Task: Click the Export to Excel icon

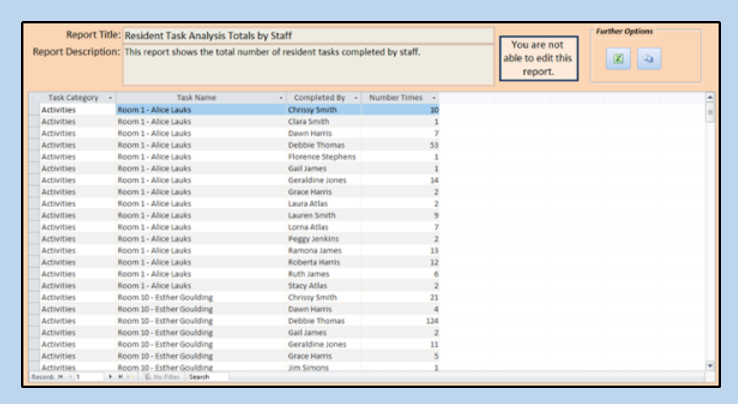Action: coord(619,60)
